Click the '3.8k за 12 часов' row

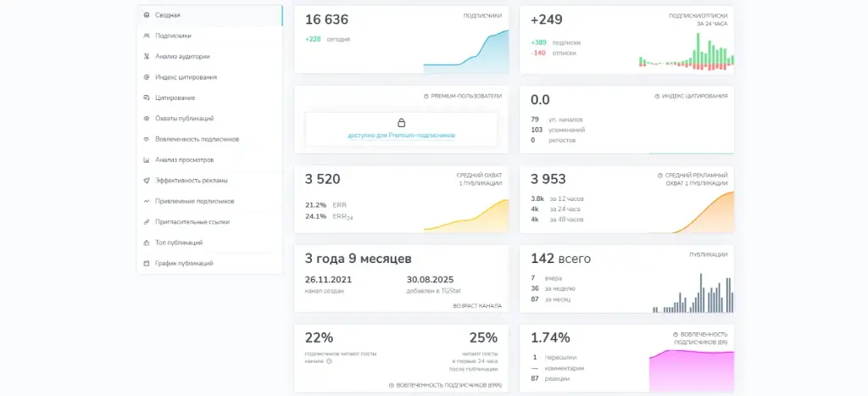(x=558, y=198)
